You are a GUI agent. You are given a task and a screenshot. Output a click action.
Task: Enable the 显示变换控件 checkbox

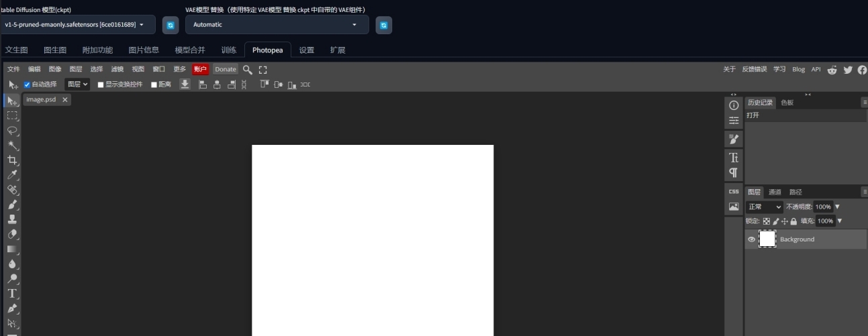[101, 85]
